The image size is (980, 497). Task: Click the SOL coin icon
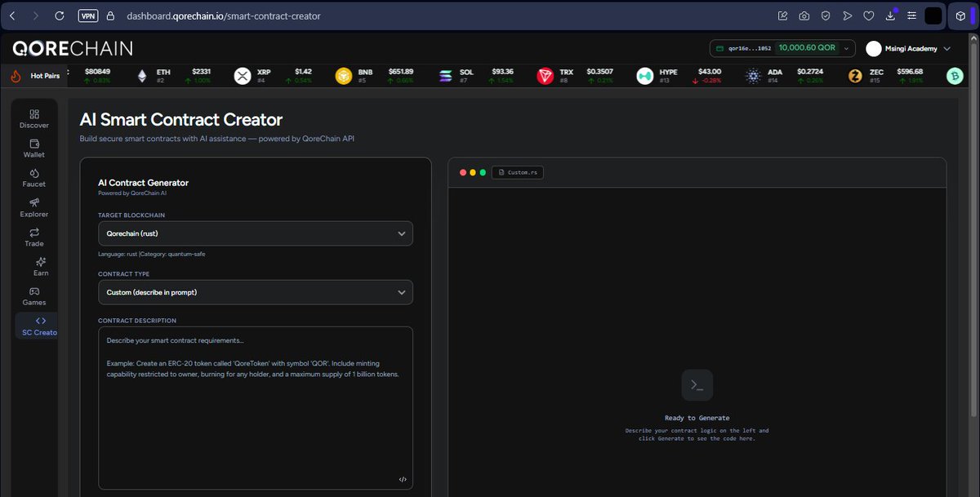(445, 76)
